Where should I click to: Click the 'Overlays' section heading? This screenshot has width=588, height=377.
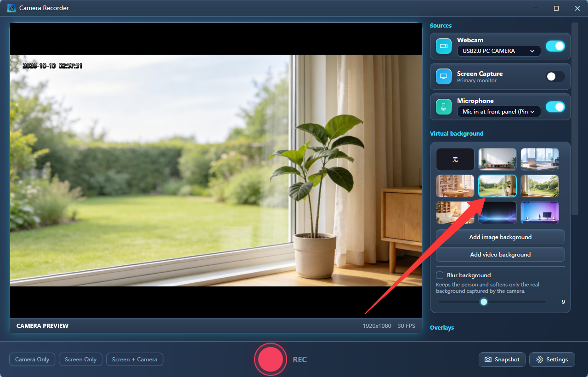coord(442,328)
